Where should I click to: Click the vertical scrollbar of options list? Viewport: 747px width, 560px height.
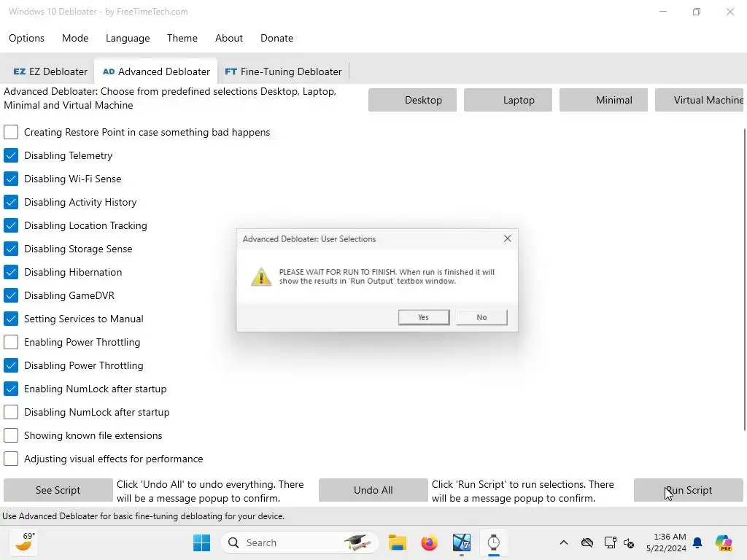point(745,280)
